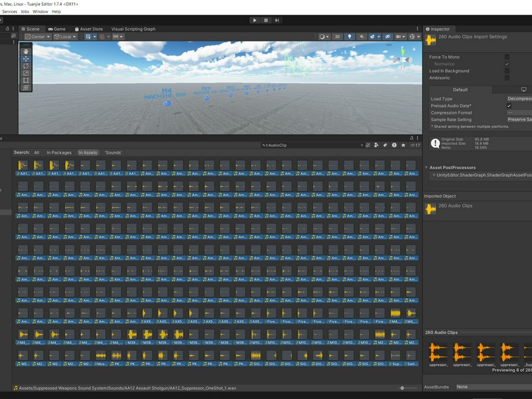Screen dimensions: 532x399
Task: Set search scope to In Assets
Action: (88, 153)
